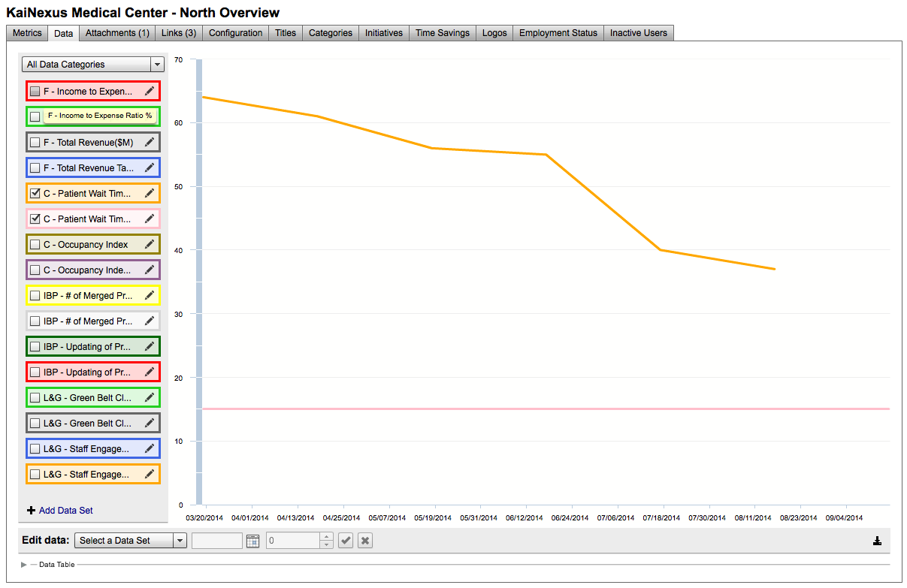Edit the blue L&G - Staff Engage... set
Viewport: 907px width, 588px height.
(x=150, y=449)
